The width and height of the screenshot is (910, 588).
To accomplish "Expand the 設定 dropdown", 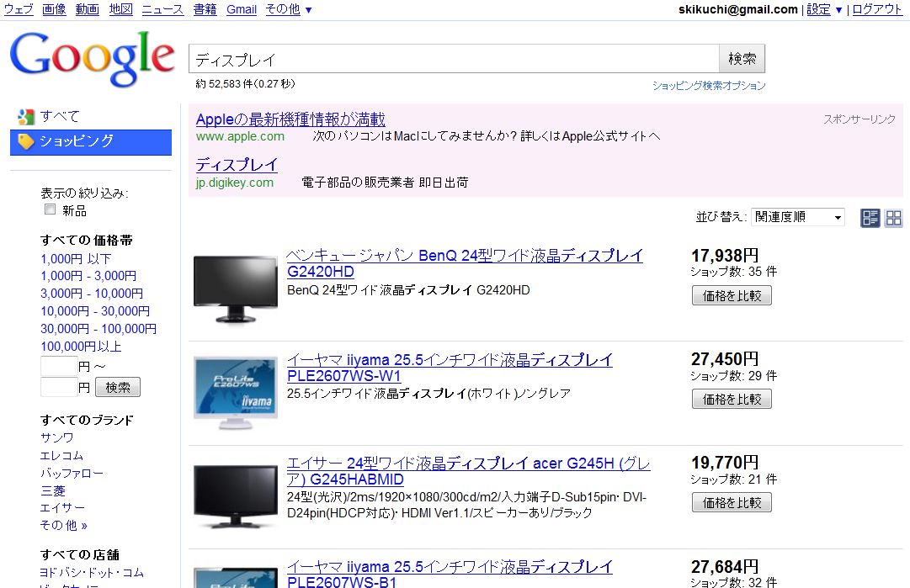I will point(824,9).
